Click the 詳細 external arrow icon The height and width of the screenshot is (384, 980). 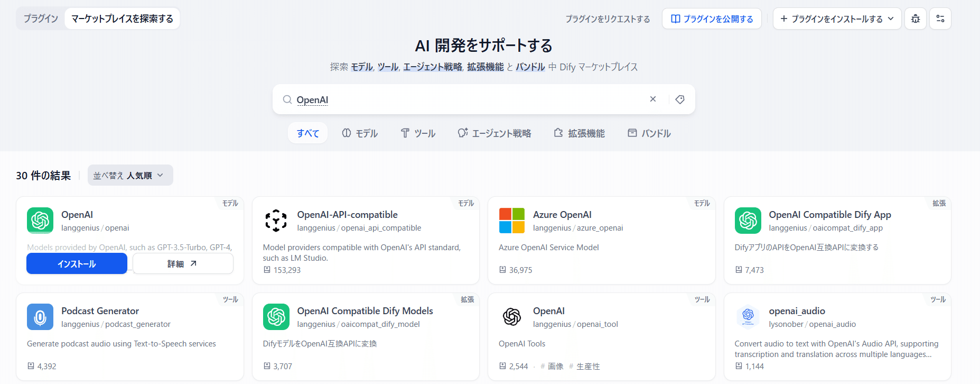[x=193, y=263]
